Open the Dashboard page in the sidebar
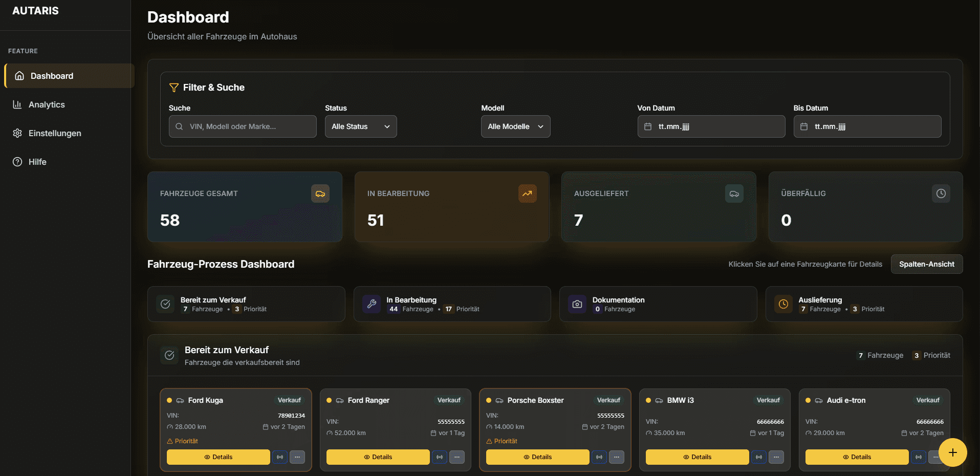The height and width of the screenshot is (476, 980). [x=69, y=76]
